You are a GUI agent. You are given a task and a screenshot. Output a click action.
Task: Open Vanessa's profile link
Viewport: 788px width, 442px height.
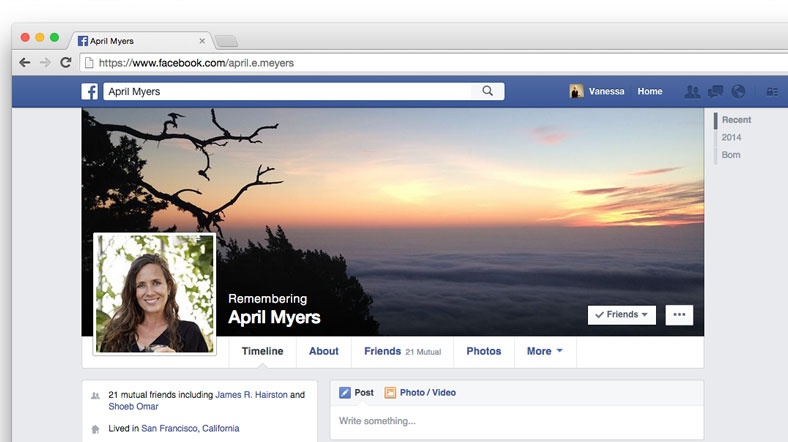click(x=607, y=91)
